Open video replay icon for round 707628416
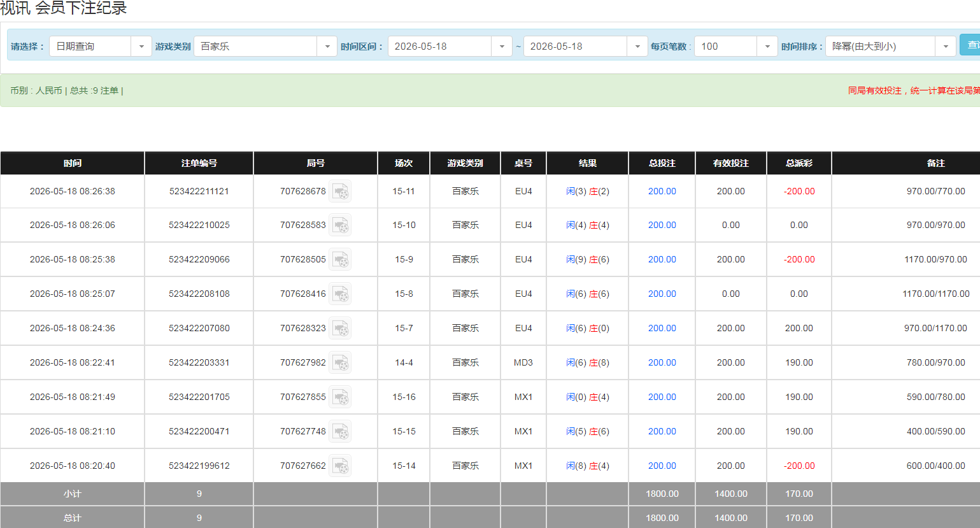The height and width of the screenshot is (528, 980). point(340,294)
